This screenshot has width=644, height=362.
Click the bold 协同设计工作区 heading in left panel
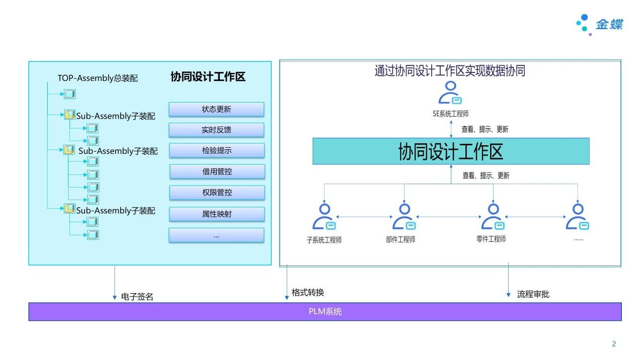click(x=208, y=77)
